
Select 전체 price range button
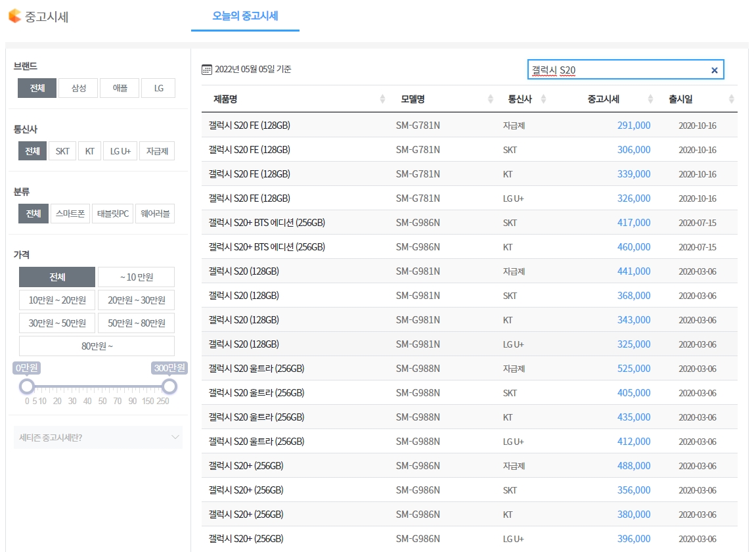tap(57, 277)
